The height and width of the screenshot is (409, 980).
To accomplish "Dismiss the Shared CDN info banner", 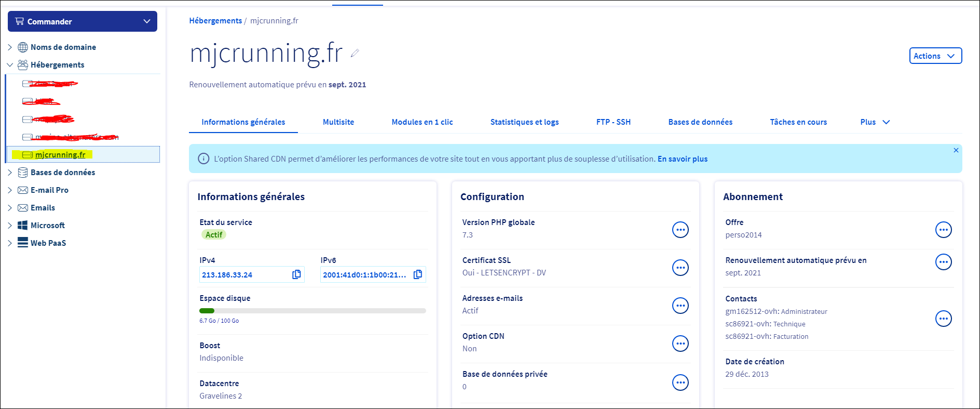I will (x=956, y=150).
